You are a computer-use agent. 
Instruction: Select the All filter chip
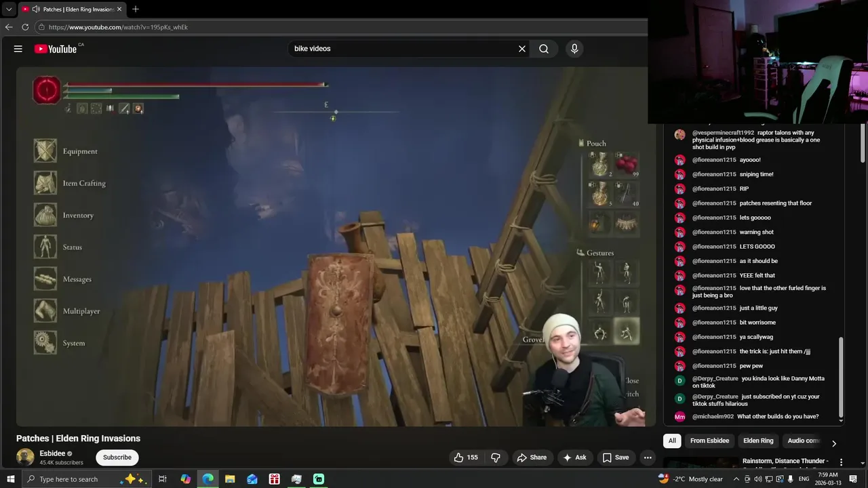(x=672, y=441)
